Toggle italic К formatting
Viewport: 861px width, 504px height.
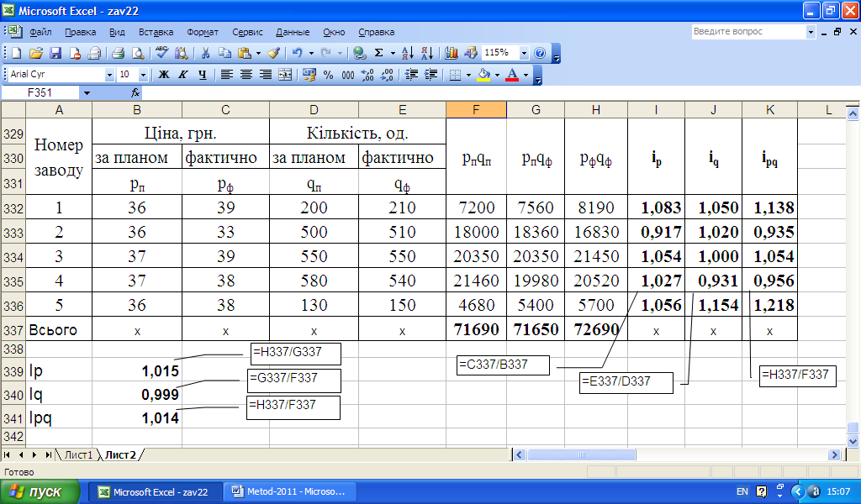point(182,75)
